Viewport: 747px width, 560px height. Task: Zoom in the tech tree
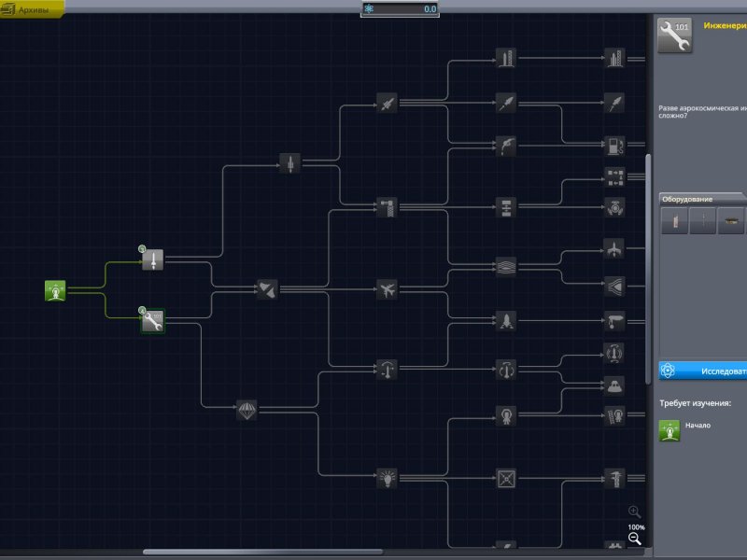point(635,511)
